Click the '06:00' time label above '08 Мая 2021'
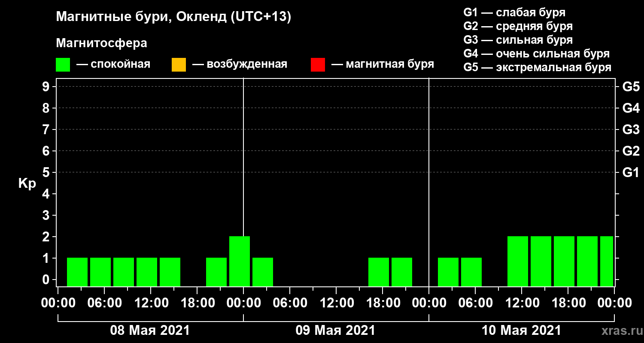The width and height of the screenshot is (644, 343). tap(104, 303)
